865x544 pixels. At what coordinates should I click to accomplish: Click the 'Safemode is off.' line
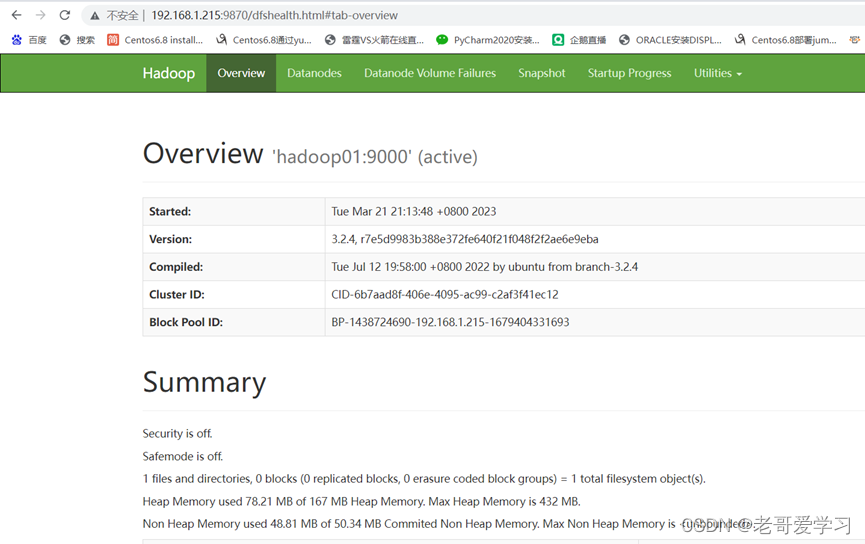(x=183, y=456)
